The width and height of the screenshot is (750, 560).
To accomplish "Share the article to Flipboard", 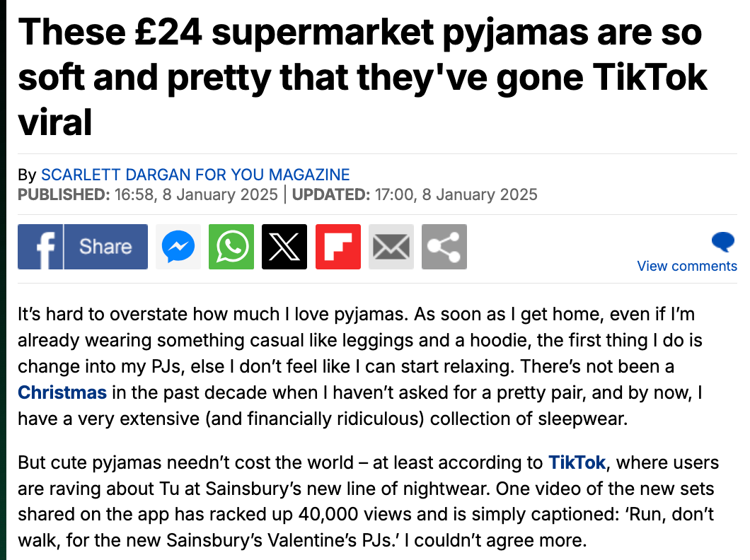I will [338, 247].
